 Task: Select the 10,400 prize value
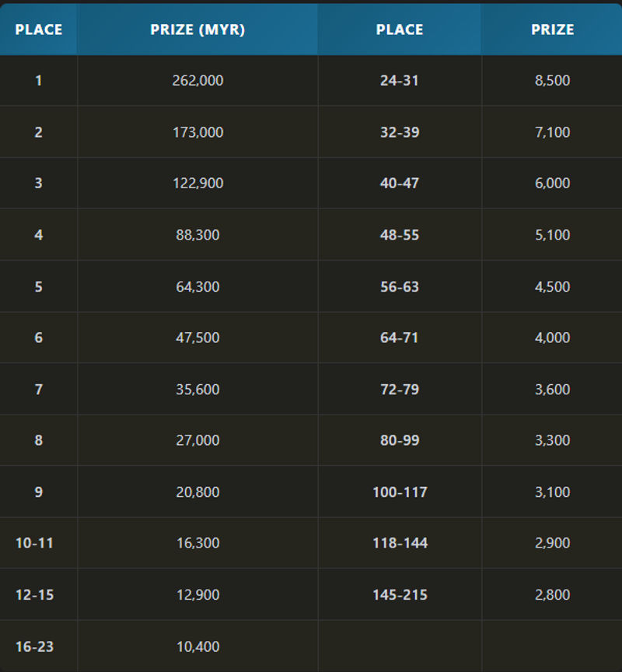click(x=197, y=646)
